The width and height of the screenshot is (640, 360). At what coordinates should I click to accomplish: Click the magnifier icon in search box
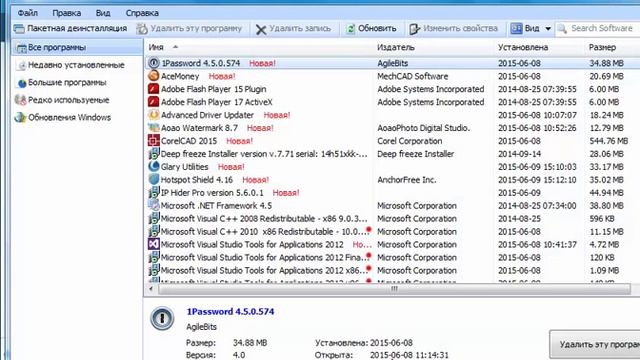[562, 29]
